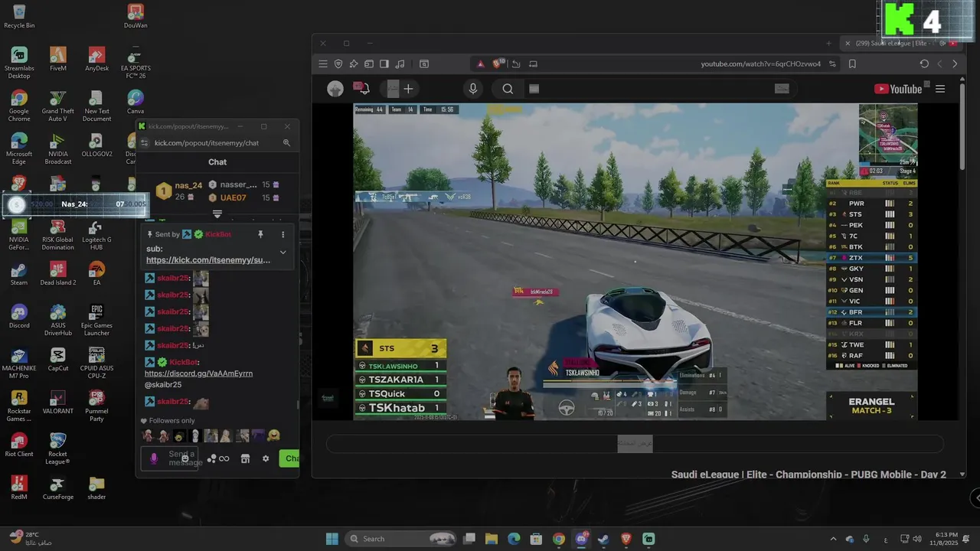This screenshot has height=551, width=980.
Task: Click the YouTube create plus button
Action: [x=408, y=89]
